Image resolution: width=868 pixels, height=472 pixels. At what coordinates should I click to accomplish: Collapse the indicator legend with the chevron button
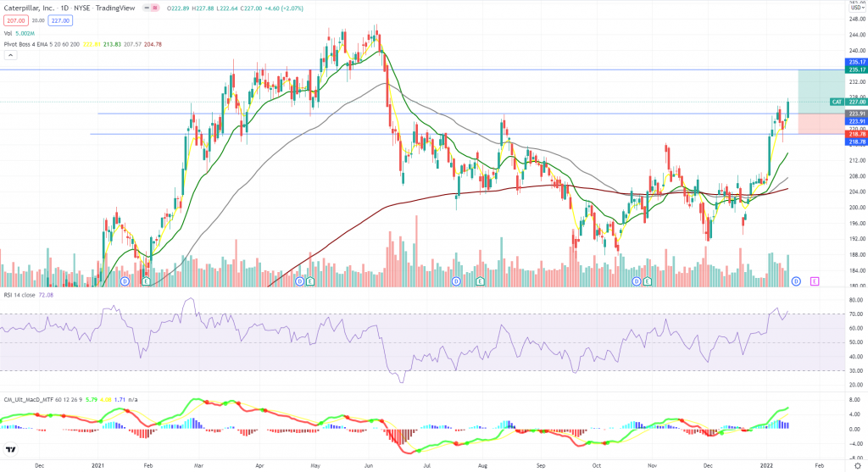click(10, 55)
